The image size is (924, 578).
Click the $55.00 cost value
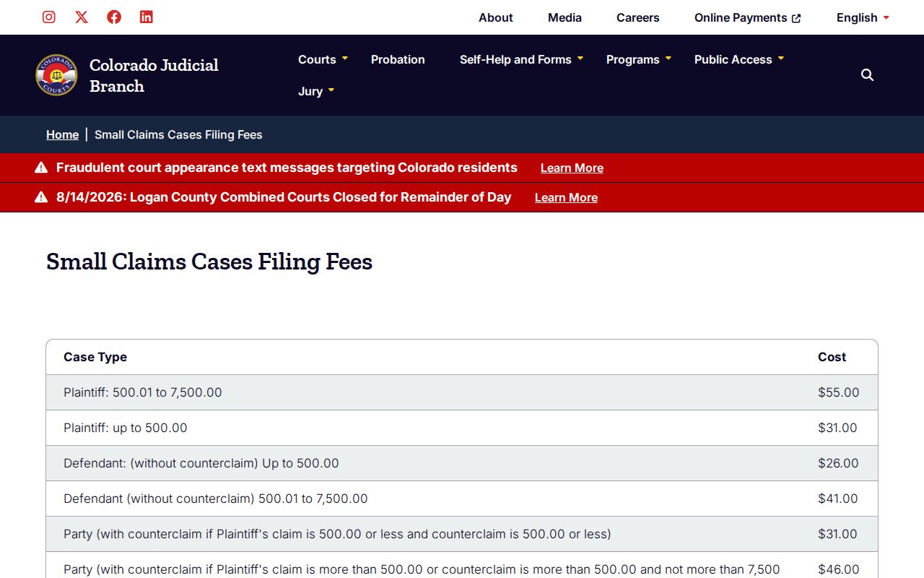pyautogui.click(x=839, y=392)
